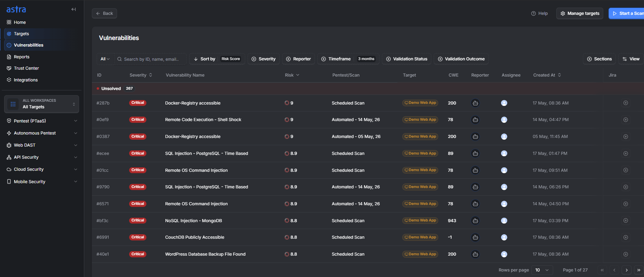Click Critical badge on row #287b
The image size is (644, 277).
click(138, 103)
